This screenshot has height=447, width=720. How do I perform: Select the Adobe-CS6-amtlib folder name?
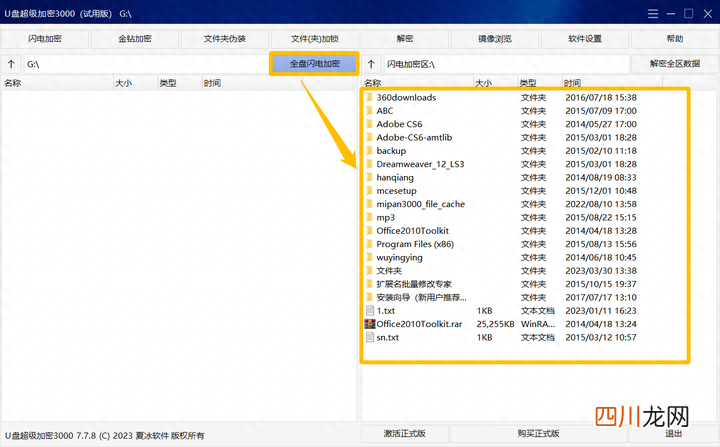pos(414,137)
